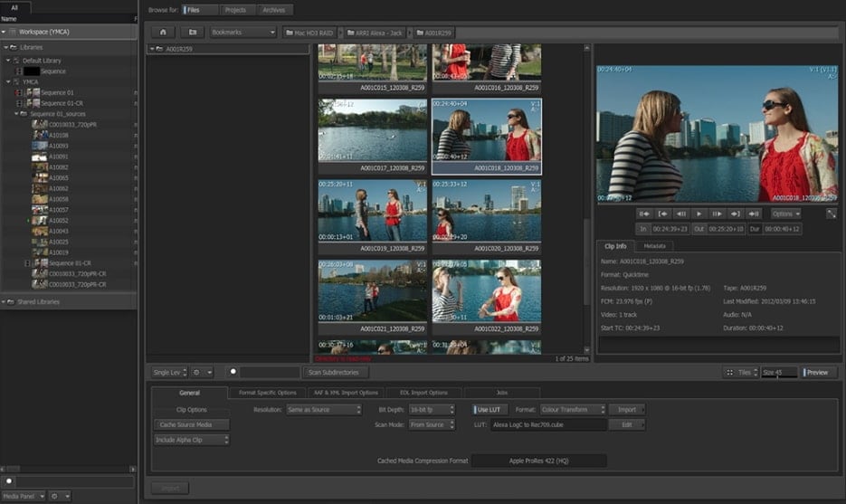Click the Scan Subdirectories button
This screenshot has width=846, height=504.
click(336, 372)
